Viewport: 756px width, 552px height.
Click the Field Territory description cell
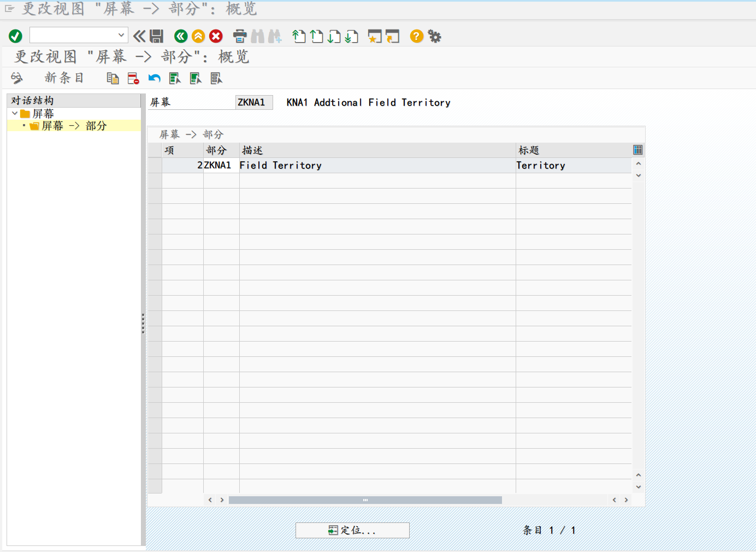377,166
